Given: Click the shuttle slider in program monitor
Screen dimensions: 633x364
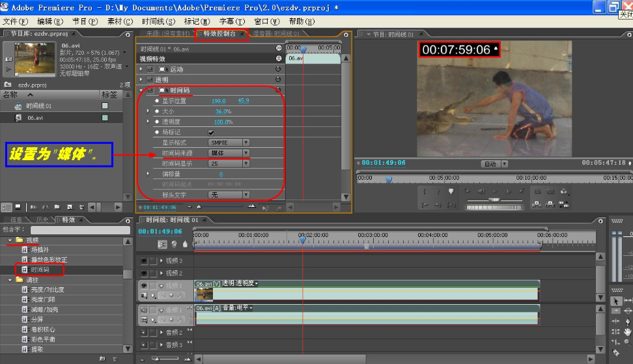Looking at the screenshot, I should coord(494,200).
